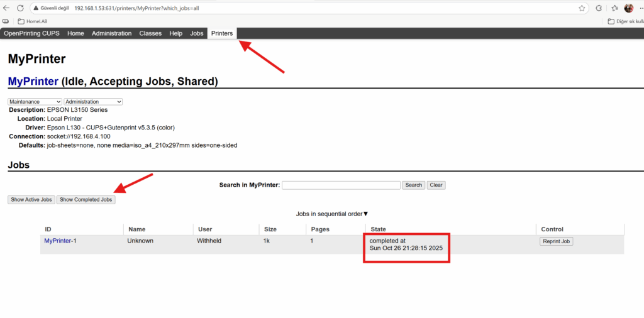
Task: Open the Classes menu item
Action: pos(150,33)
